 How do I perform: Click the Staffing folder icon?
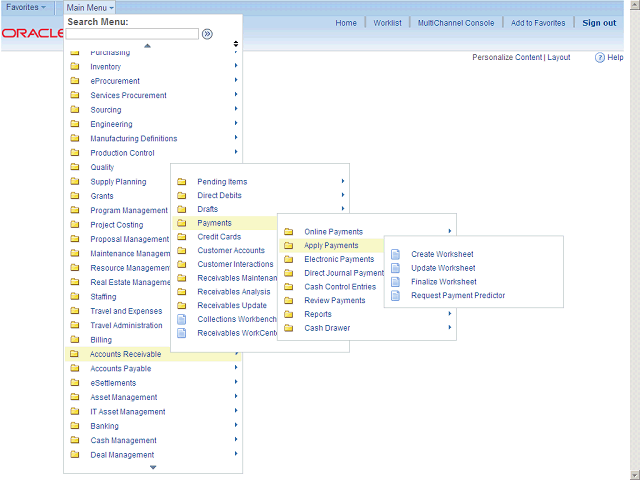click(x=75, y=296)
